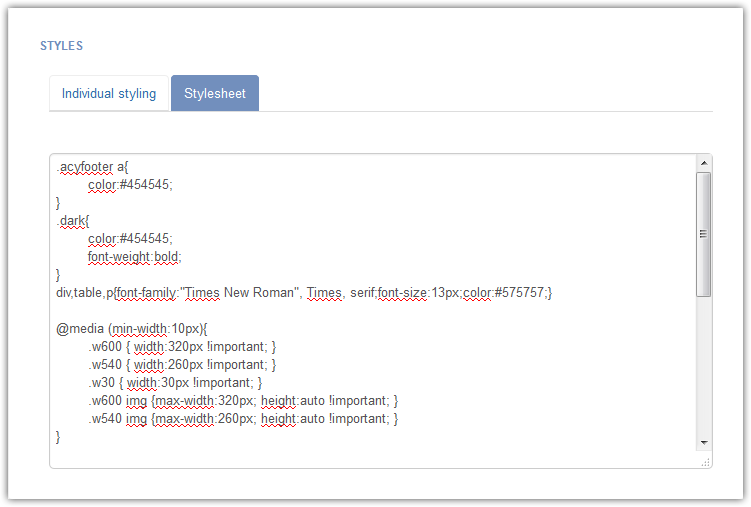Click the closing brace ending the @media block
751x507 pixels.
tap(58, 437)
